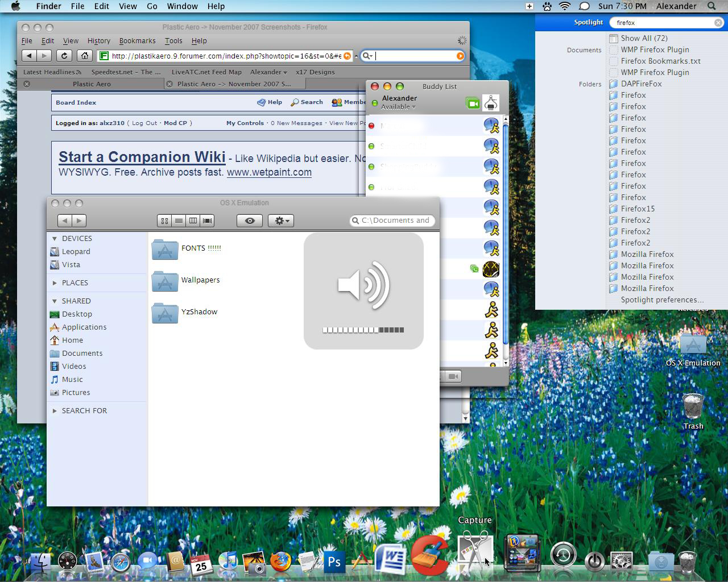Open Firefox Bookmarks menu

point(137,41)
